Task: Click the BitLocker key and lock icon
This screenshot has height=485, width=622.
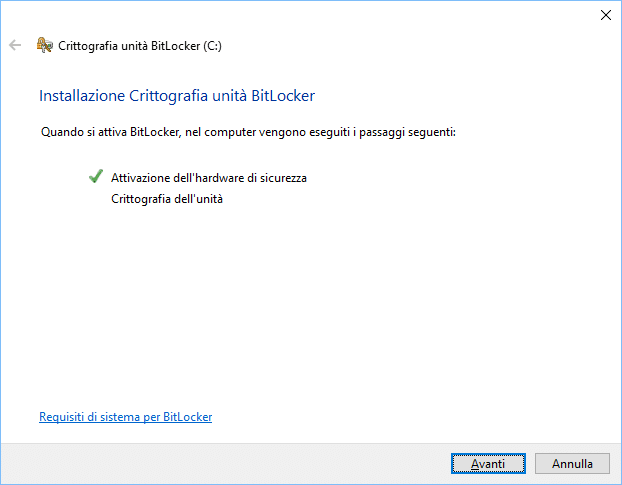Action: (44, 45)
